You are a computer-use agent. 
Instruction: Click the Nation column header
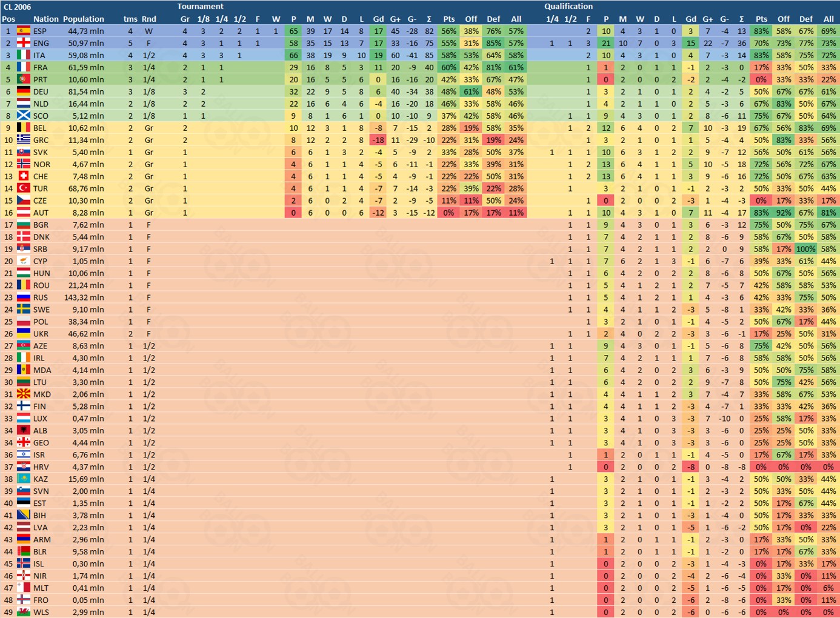click(46, 19)
